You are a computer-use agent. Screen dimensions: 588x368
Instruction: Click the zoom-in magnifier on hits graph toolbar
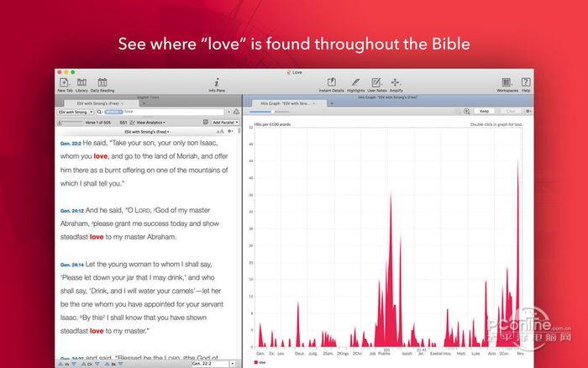pos(467,112)
